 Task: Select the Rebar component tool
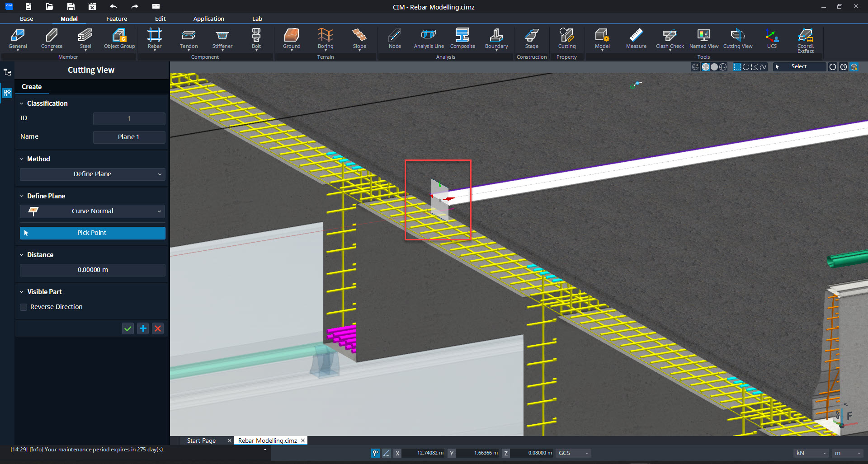155,39
